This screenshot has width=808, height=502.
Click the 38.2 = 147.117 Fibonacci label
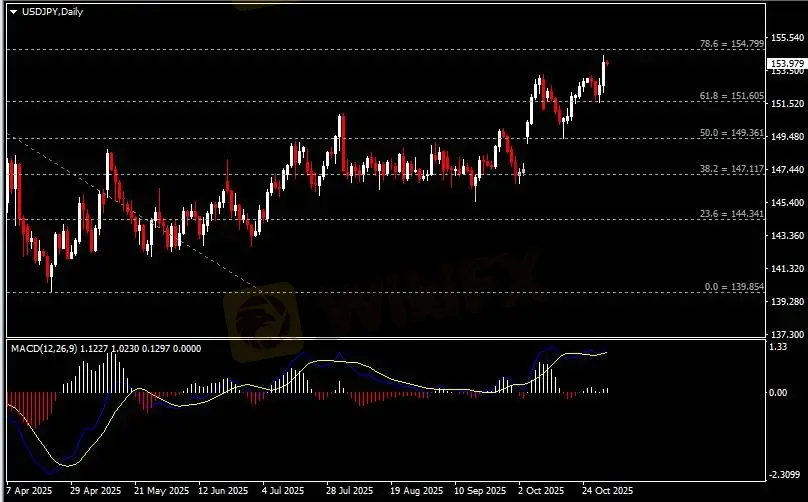click(x=733, y=169)
